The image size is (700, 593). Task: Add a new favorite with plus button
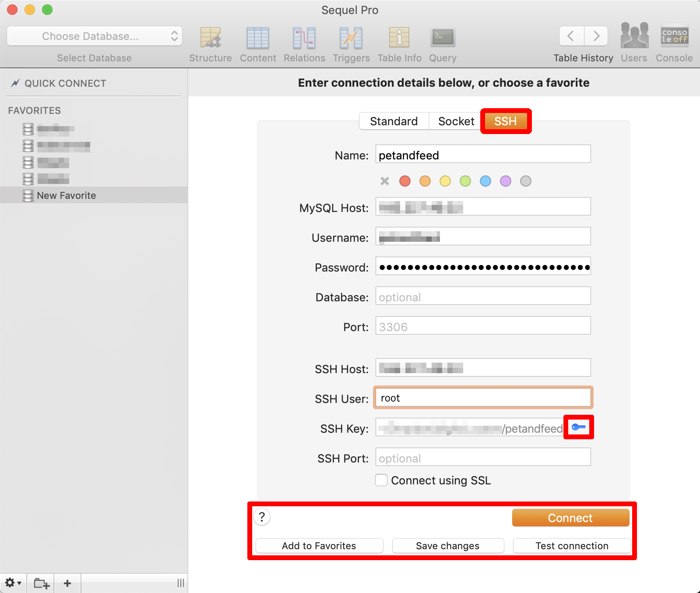[67, 583]
